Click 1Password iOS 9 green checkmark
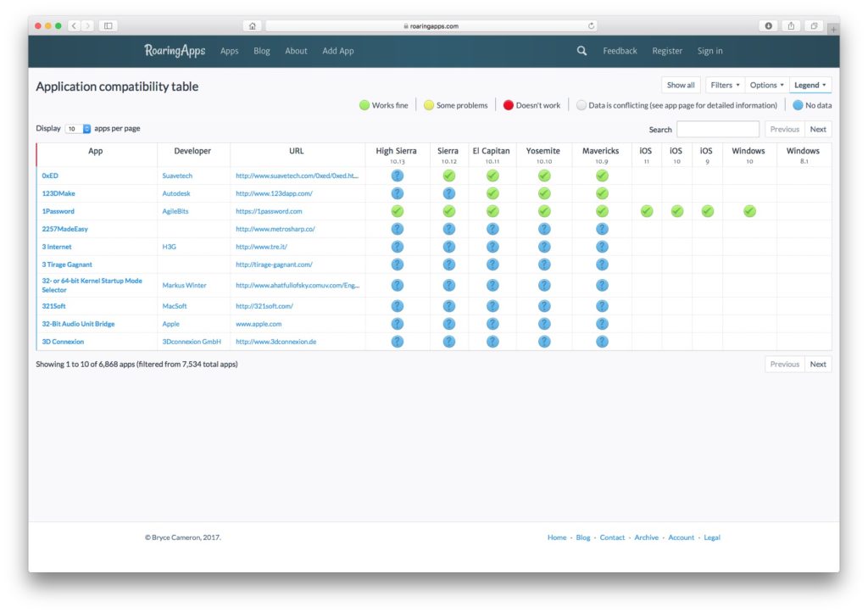This screenshot has height=613, width=868. tap(708, 211)
